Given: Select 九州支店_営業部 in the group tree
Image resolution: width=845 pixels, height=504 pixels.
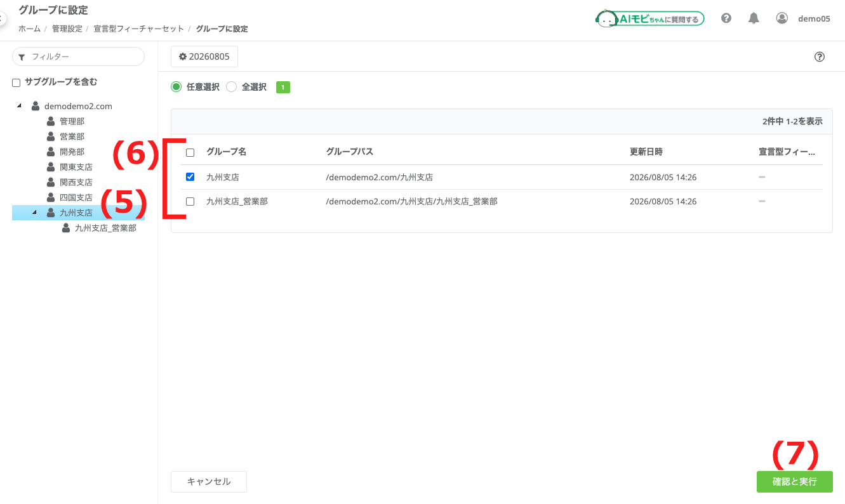Looking at the screenshot, I should 105,228.
